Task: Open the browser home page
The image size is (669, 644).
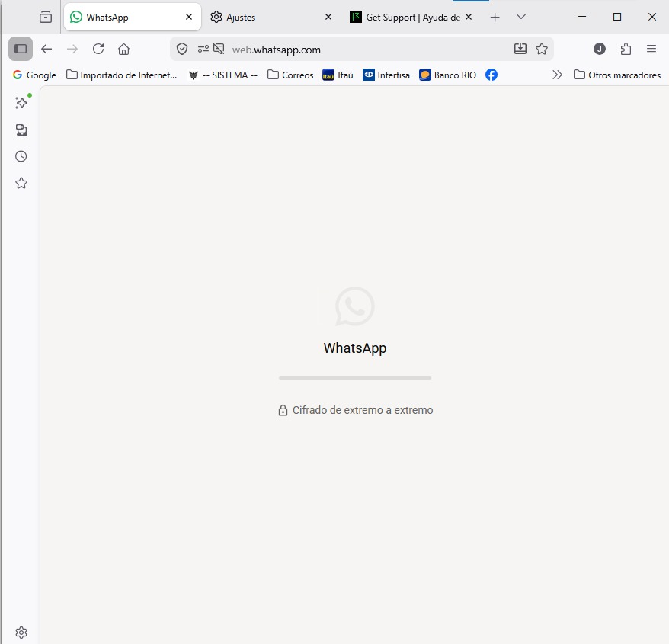Action: point(123,49)
